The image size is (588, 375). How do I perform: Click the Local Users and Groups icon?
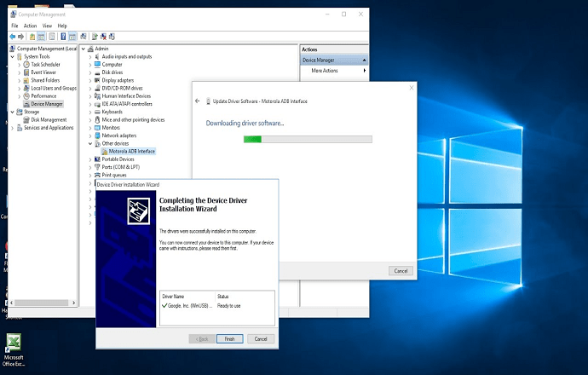point(26,88)
